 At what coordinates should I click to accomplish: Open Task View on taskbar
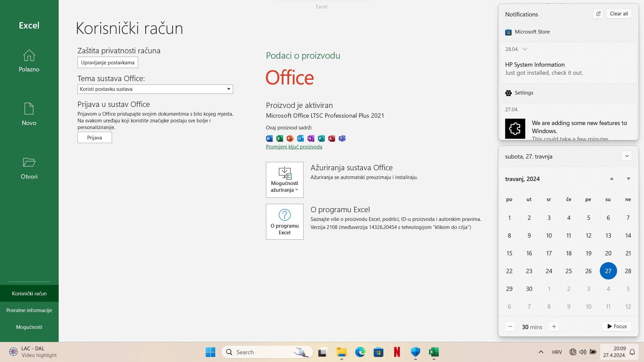tap(323, 352)
